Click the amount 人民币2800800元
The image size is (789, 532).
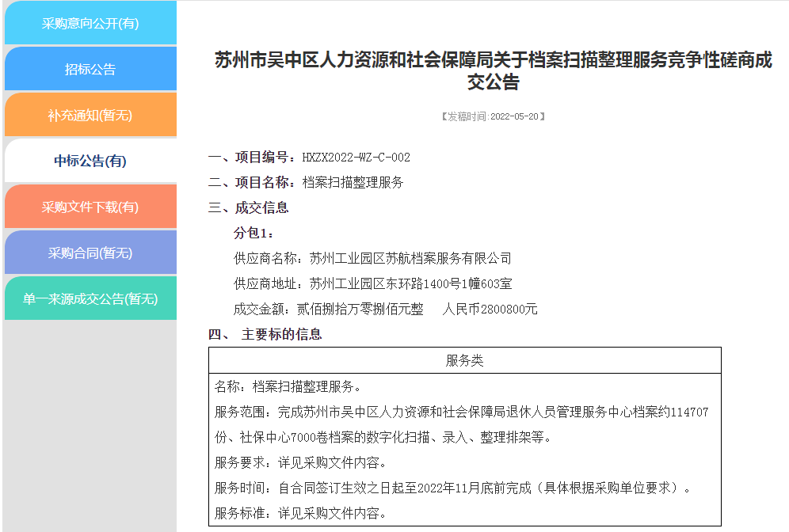490,309
